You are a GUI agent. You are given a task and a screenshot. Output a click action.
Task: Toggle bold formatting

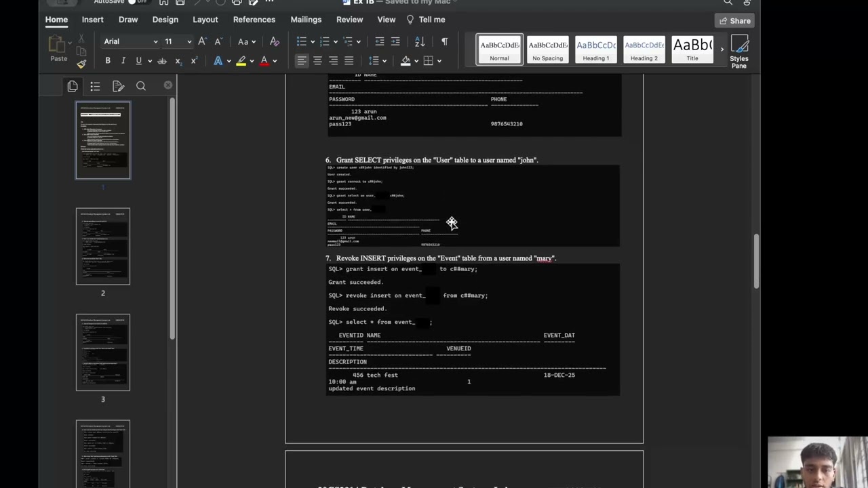click(x=107, y=61)
